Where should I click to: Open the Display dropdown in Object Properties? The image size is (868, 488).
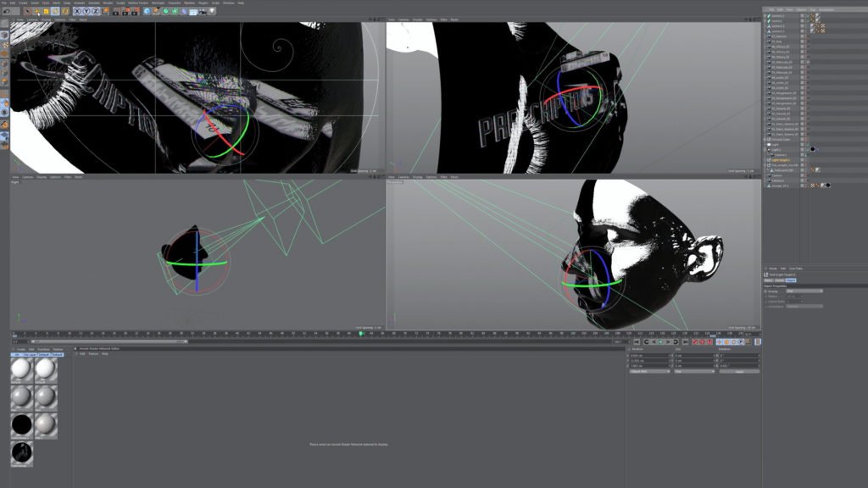(804, 291)
